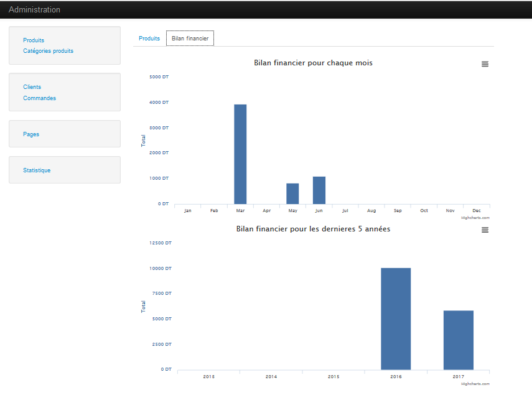
Task: Click the 2017 bar in the yearly chart
Action: click(458, 339)
